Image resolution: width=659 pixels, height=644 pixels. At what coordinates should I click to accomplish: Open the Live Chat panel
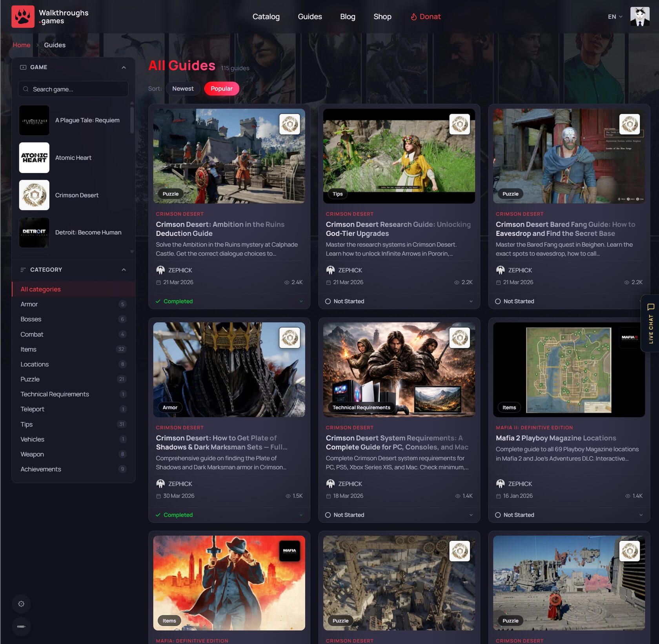tap(650, 323)
